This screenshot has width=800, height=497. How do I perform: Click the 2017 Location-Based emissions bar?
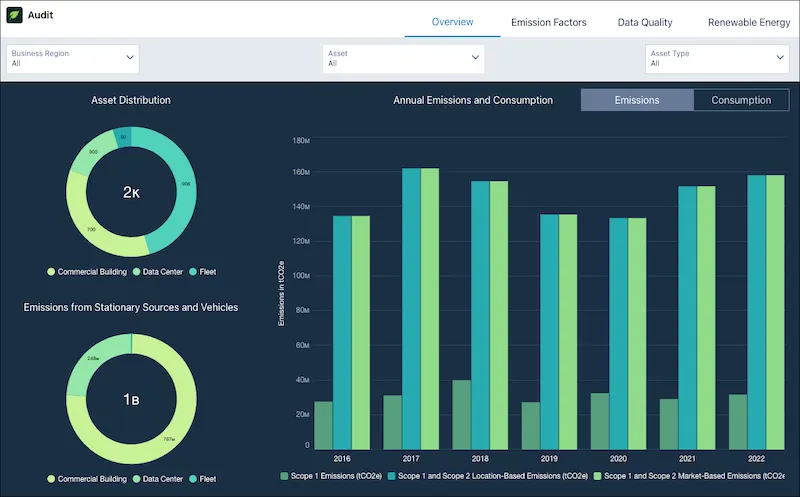click(x=411, y=309)
